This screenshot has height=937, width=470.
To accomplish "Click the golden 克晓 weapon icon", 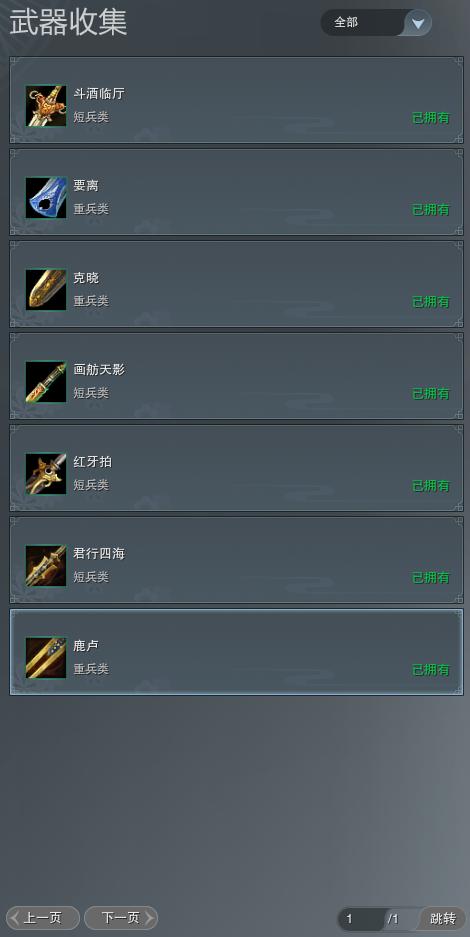I will [46, 290].
